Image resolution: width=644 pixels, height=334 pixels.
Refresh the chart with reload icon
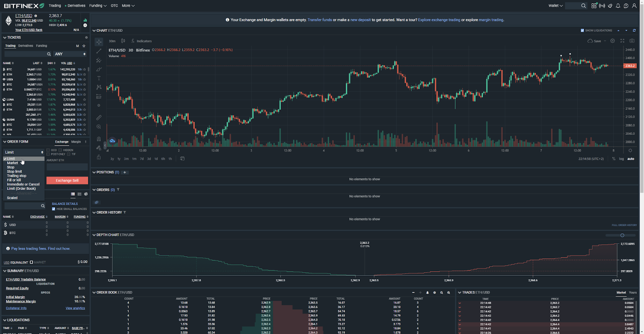click(634, 31)
